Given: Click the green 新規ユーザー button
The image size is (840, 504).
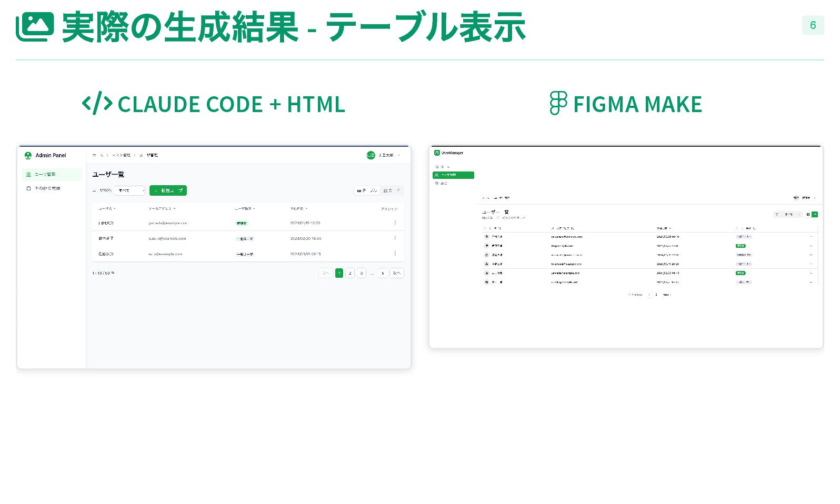Looking at the screenshot, I should (x=168, y=190).
